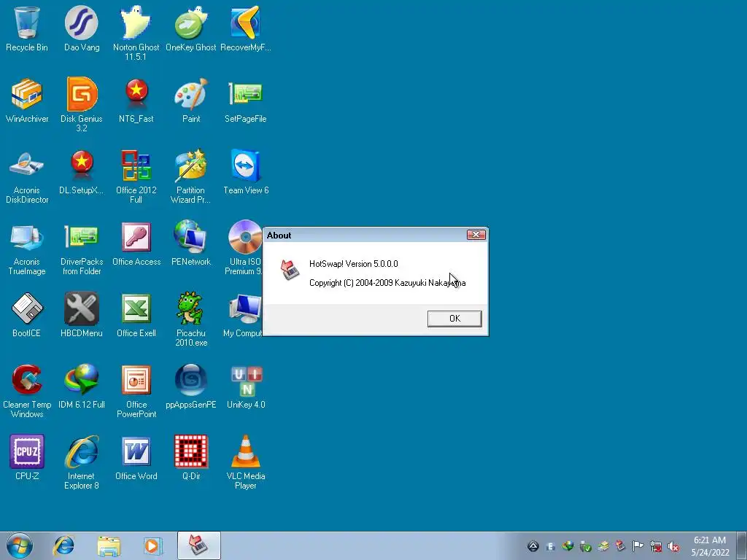747x560 pixels.
Task: Select the Office PowerPoint desktop icon
Action: pos(136,390)
